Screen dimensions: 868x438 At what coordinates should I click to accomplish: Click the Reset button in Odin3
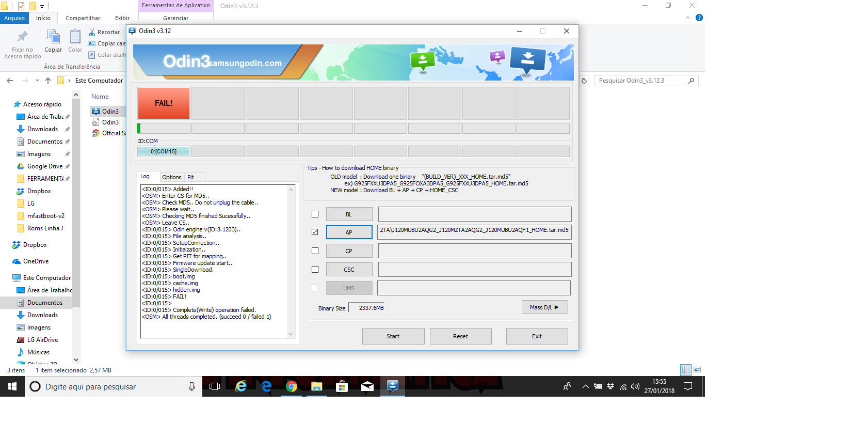460,336
